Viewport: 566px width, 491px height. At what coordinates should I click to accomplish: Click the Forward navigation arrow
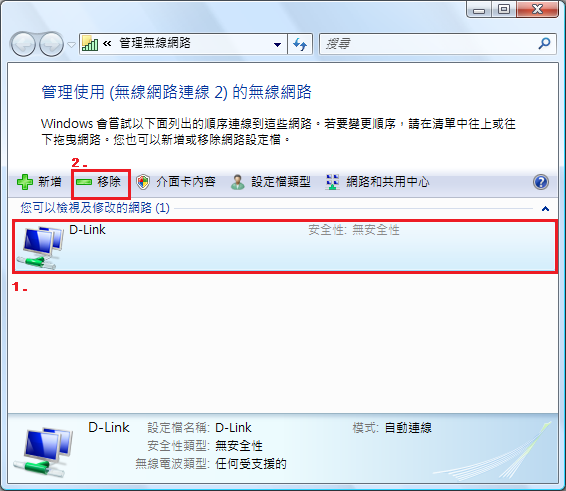click(51, 44)
